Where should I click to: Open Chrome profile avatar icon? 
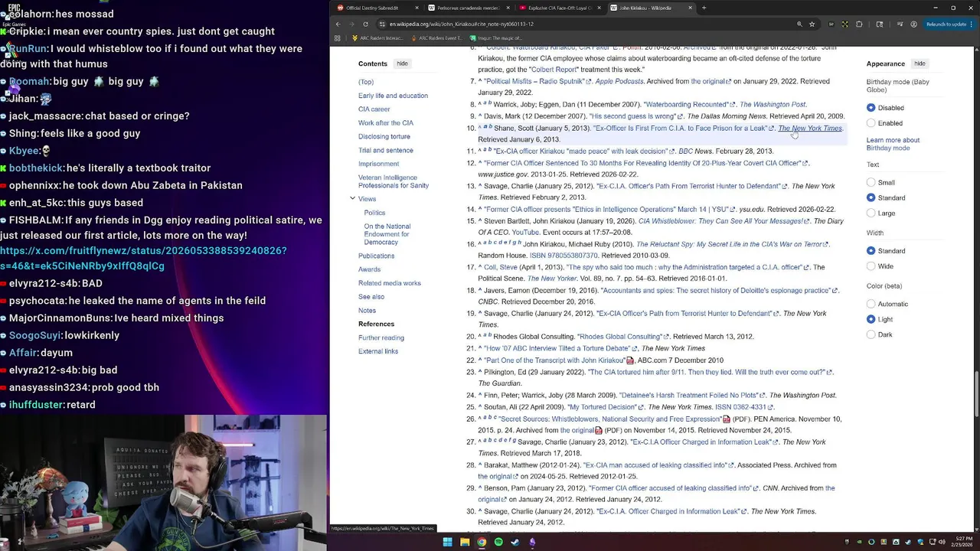click(x=913, y=24)
